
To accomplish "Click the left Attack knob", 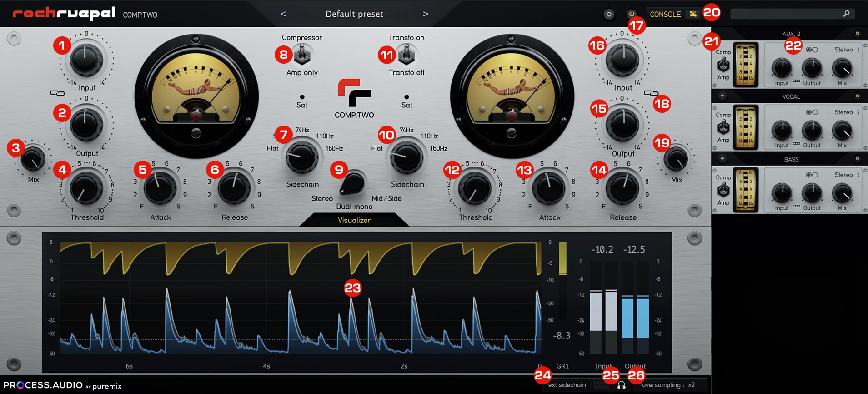I will pyautogui.click(x=160, y=188).
